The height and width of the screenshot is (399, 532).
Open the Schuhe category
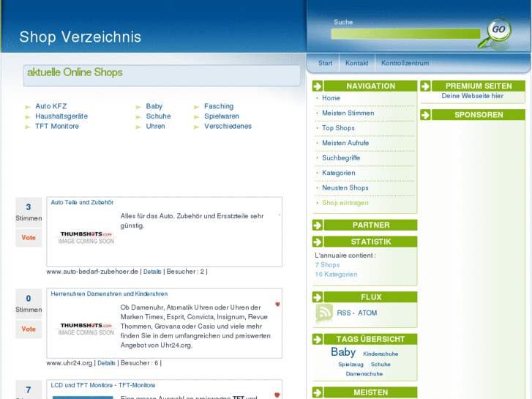(158, 116)
